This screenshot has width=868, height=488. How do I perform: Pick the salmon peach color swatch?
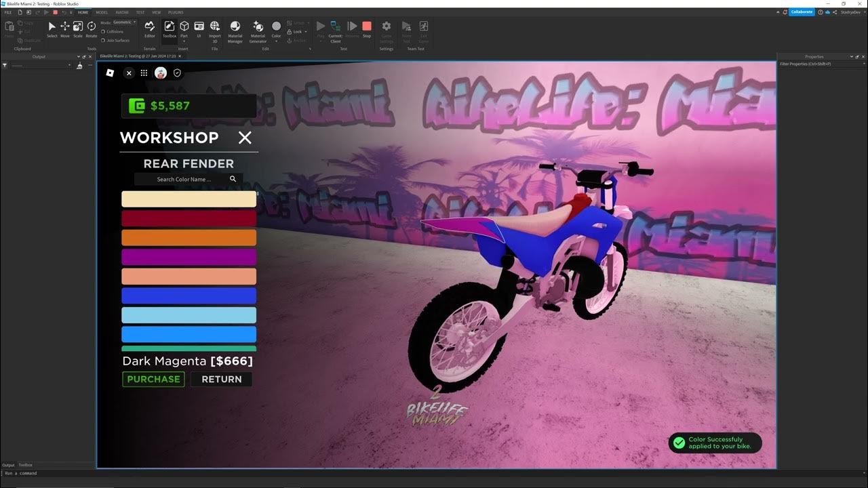click(189, 277)
